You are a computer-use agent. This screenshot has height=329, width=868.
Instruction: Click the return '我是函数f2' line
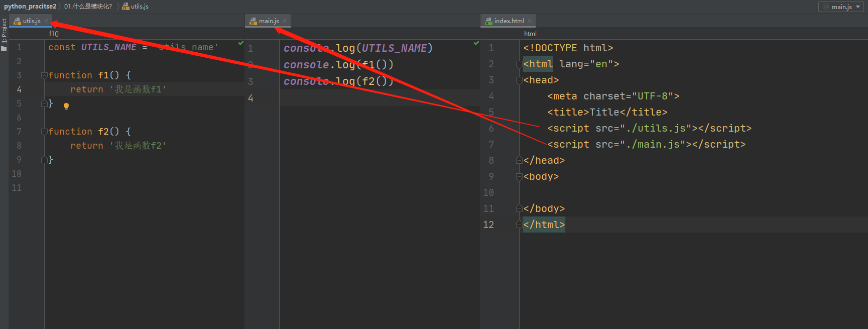(118, 146)
